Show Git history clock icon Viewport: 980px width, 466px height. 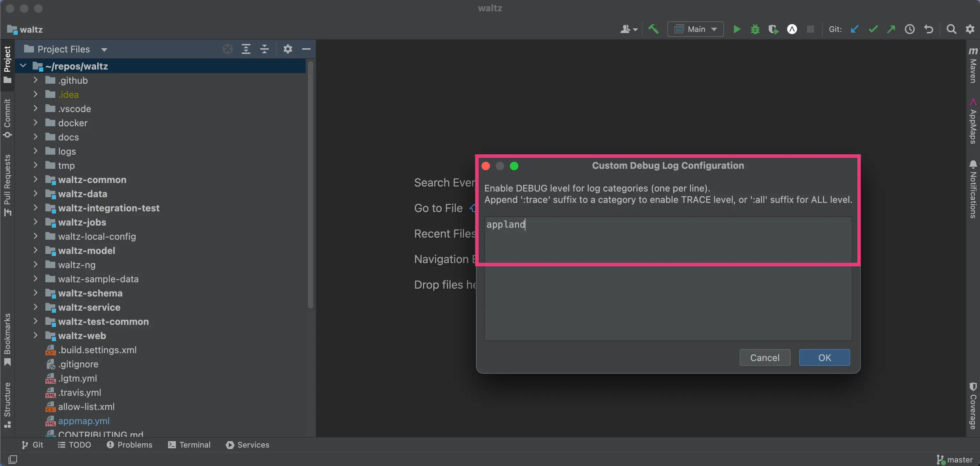[x=909, y=29]
